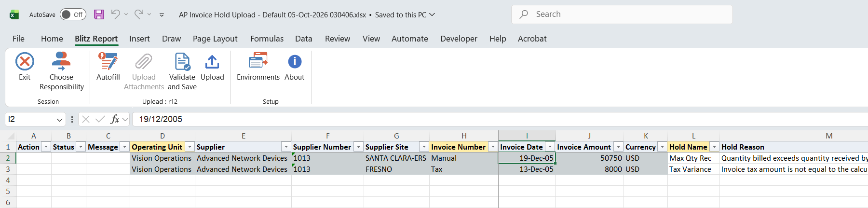Select the SANTA CLARA-ERS site cell

click(x=396, y=158)
